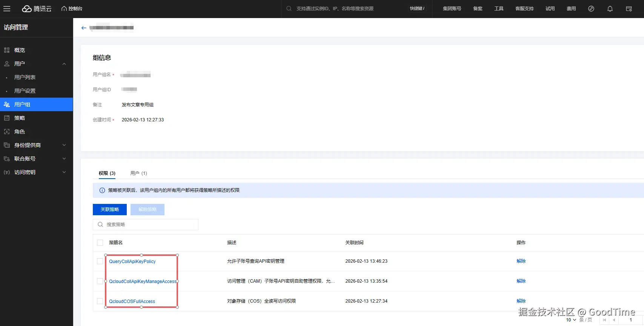
Task: Go to the previous page of results
Action: click(x=614, y=320)
